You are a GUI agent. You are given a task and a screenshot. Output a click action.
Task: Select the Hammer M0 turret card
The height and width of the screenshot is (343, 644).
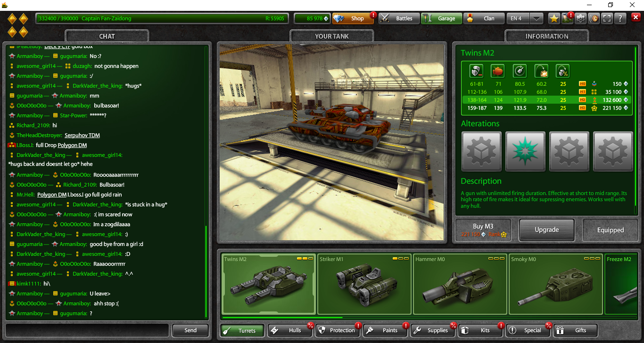point(460,284)
